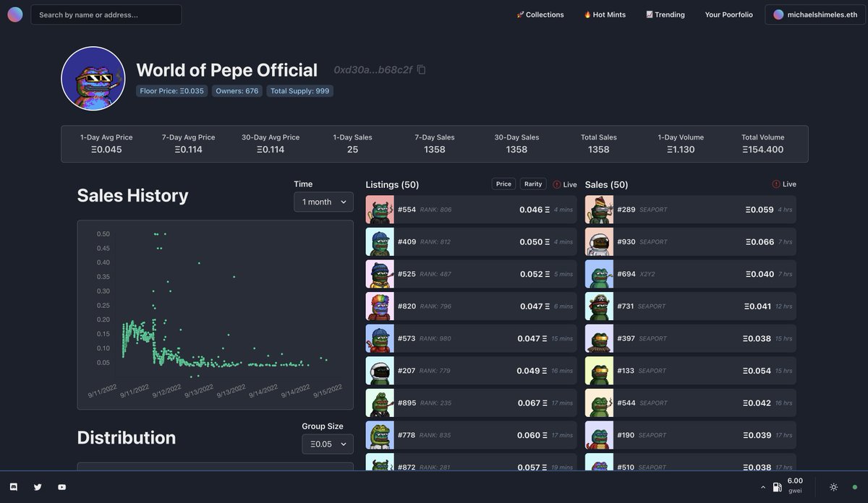
Task: Toggle the Live indicator on Listings
Action: [564, 184]
